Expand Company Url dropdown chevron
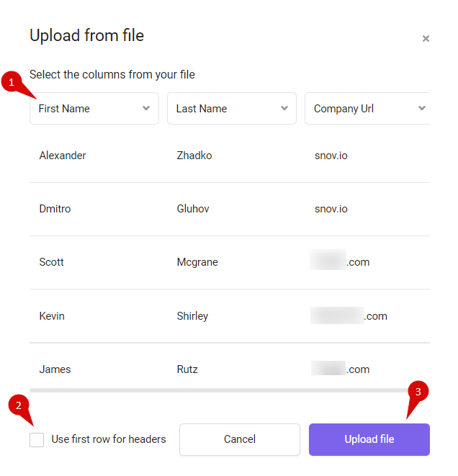The width and height of the screenshot is (458, 476). (421, 108)
